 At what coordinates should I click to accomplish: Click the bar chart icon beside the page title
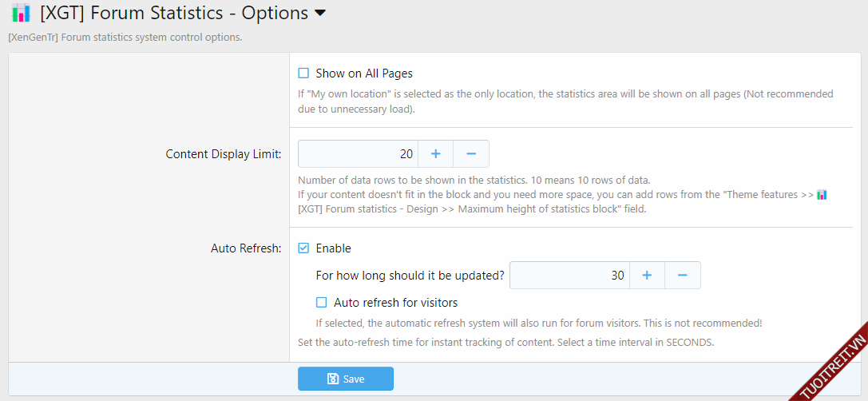coord(21,14)
